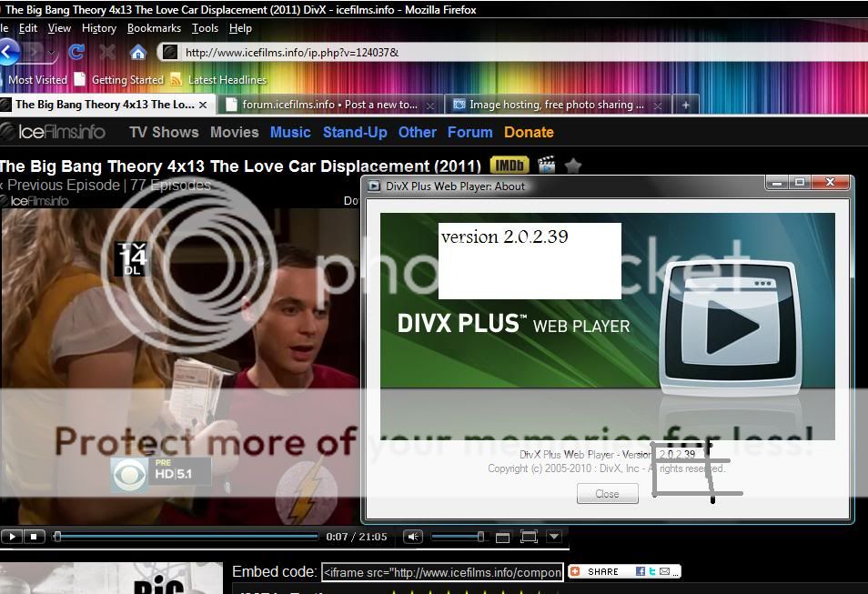Enter fullscreen mode in player
868x594 pixels.
point(529,537)
